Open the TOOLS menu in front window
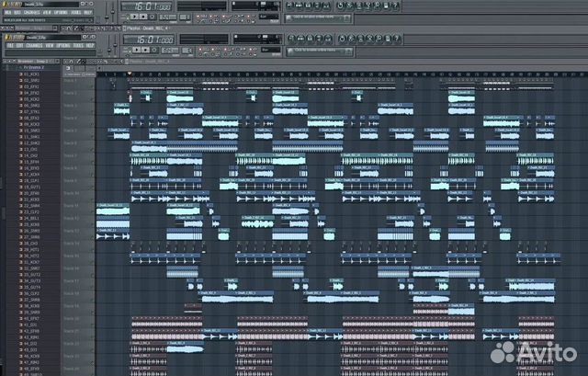588x376 pixels. pos(78,44)
